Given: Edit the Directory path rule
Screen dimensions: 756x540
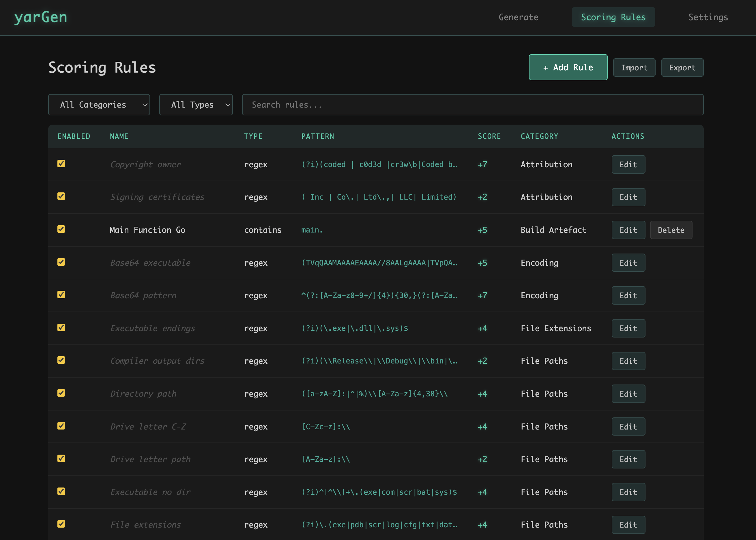Looking at the screenshot, I should 628,394.
